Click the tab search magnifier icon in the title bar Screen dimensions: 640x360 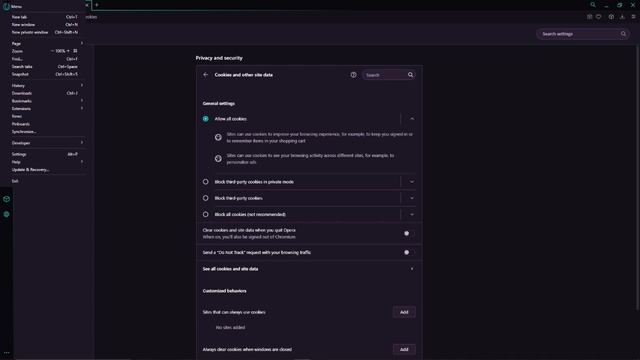click(x=593, y=5)
